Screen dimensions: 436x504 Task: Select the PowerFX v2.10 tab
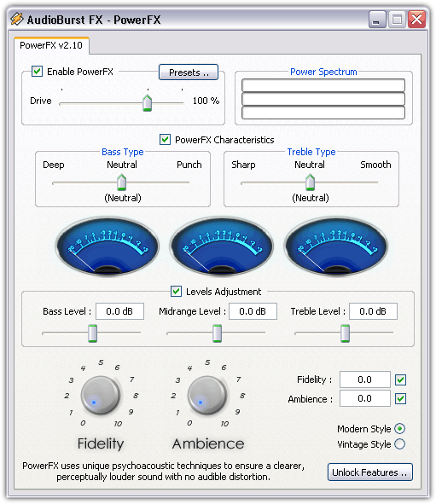51,45
